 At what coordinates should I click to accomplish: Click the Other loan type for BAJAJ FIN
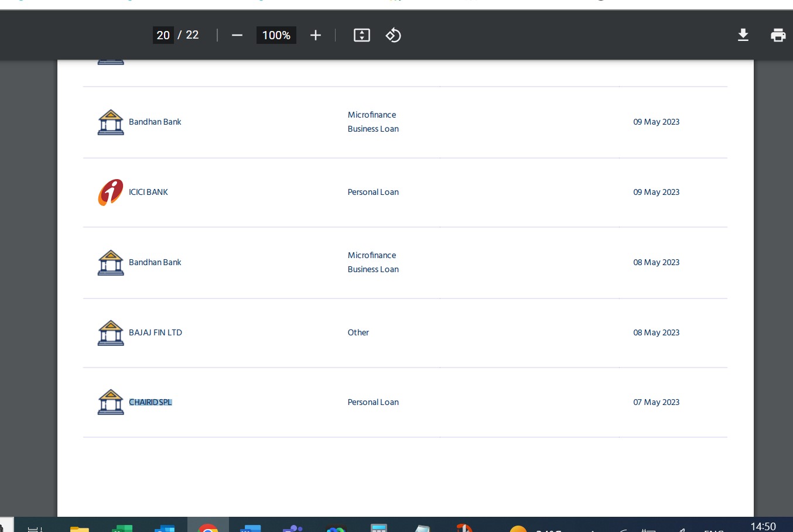(x=358, y=333)
